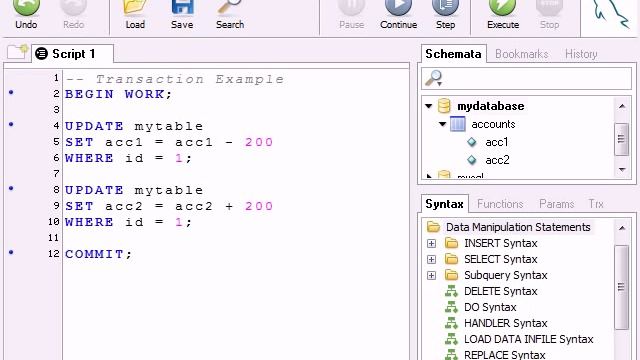
Task: Toggle breakpoint marker on line 4
Action: pos(11,124)
